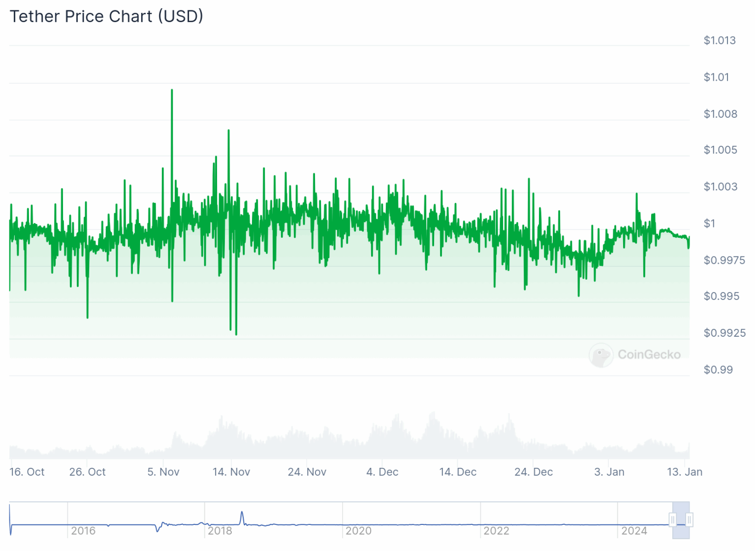Click the 16. Oct date axis label
Image resolution: width=756 pixels, height=552 pixels.
pyautogui.click(x=27, y=472)
